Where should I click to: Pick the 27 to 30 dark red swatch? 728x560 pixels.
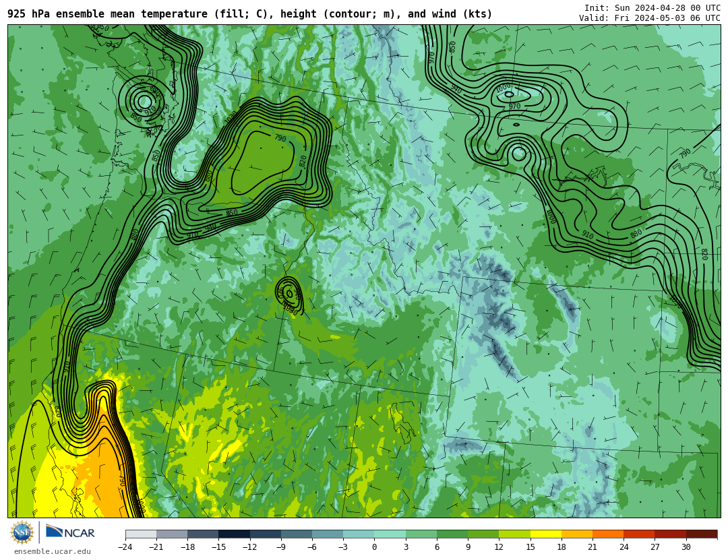[670, 534]
